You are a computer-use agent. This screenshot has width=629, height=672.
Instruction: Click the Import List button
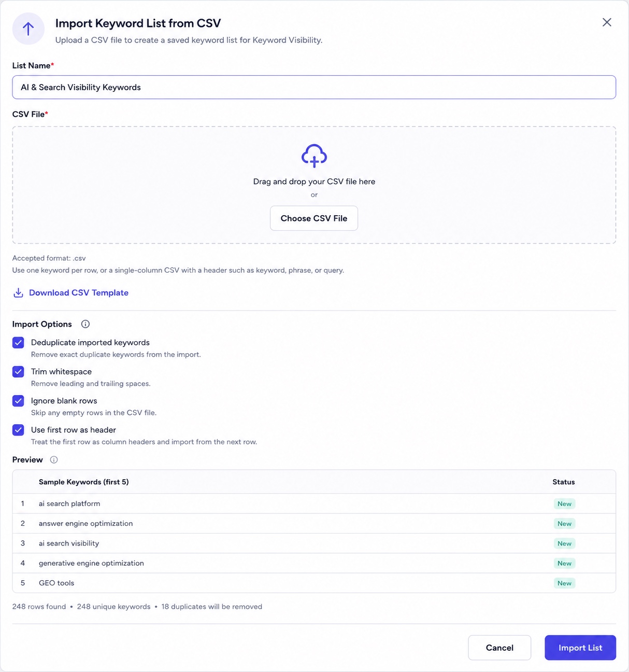point(580,648)
